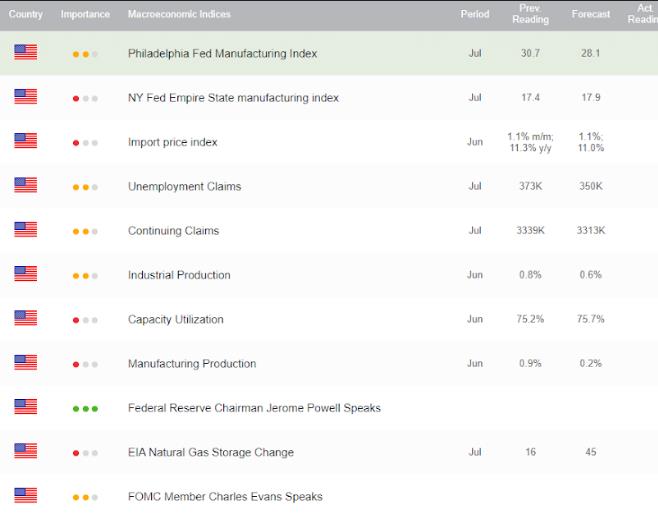Open NY Fed Empire State manufacturing index

coord(233,98)
